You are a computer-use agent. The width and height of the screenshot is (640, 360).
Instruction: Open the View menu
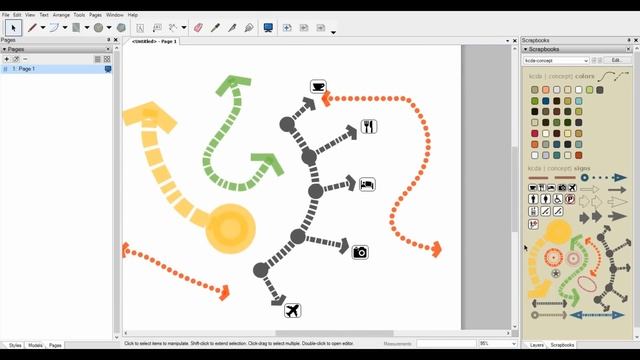[x=30, y=15]
